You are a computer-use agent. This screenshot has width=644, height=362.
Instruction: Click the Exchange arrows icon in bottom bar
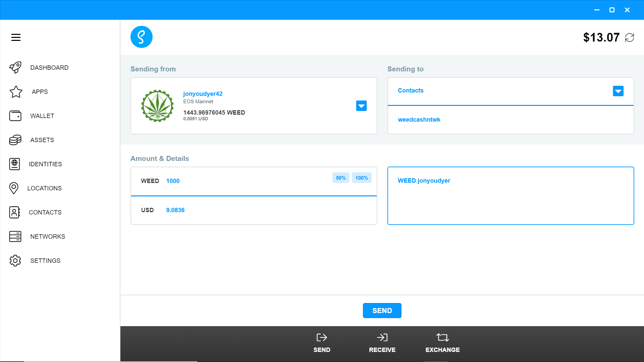click(x=442, y=337)
